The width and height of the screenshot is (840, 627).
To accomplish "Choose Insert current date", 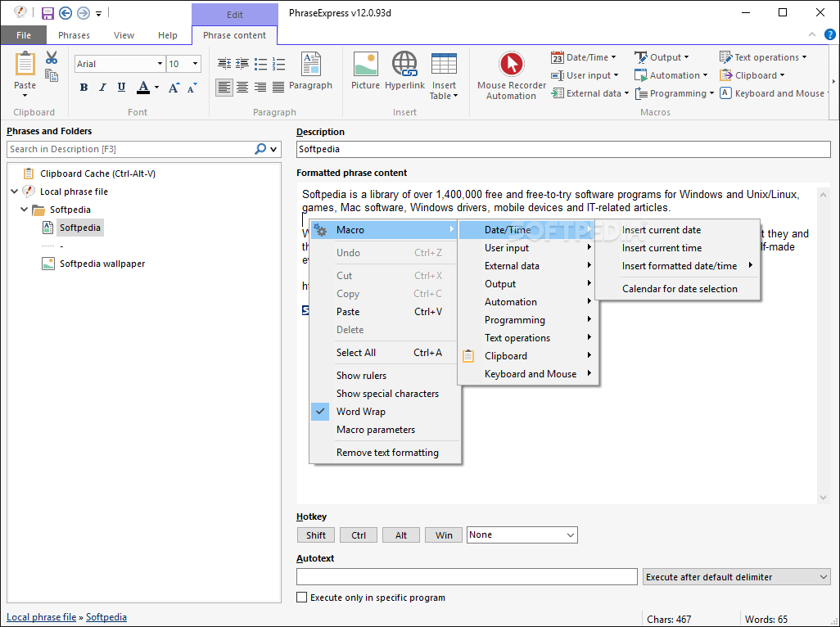I will 677,230.
